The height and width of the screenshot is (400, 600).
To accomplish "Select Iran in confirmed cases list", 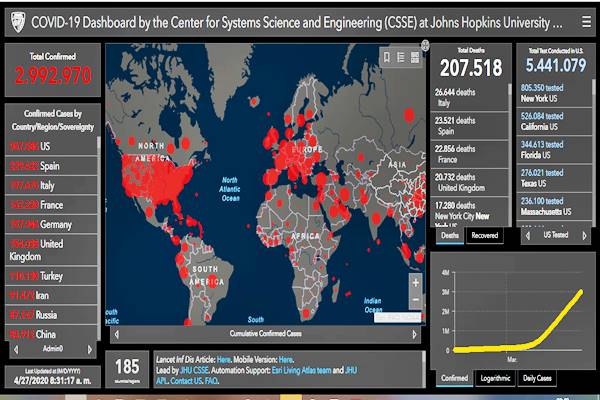I will pyautogui.click(x=51, y=296).
